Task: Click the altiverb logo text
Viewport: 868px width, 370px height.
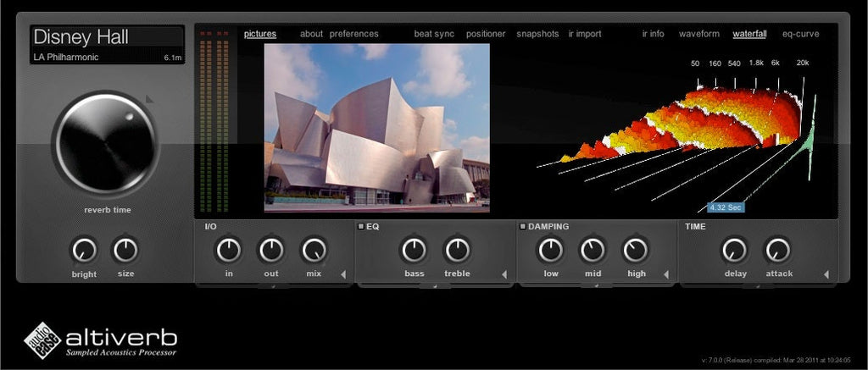Action: [121, 338]
